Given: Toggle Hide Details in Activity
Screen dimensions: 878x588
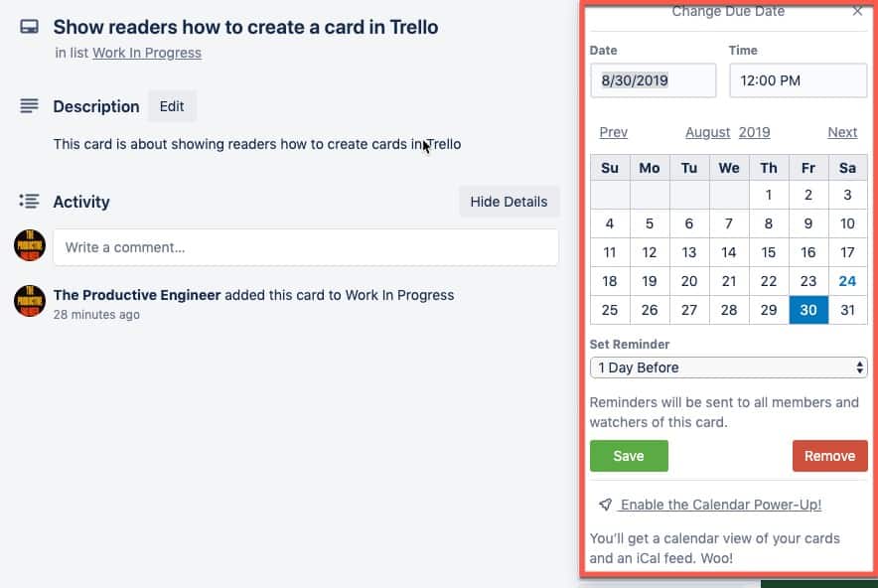Looking at the screenshot, I should click(509, 202).
